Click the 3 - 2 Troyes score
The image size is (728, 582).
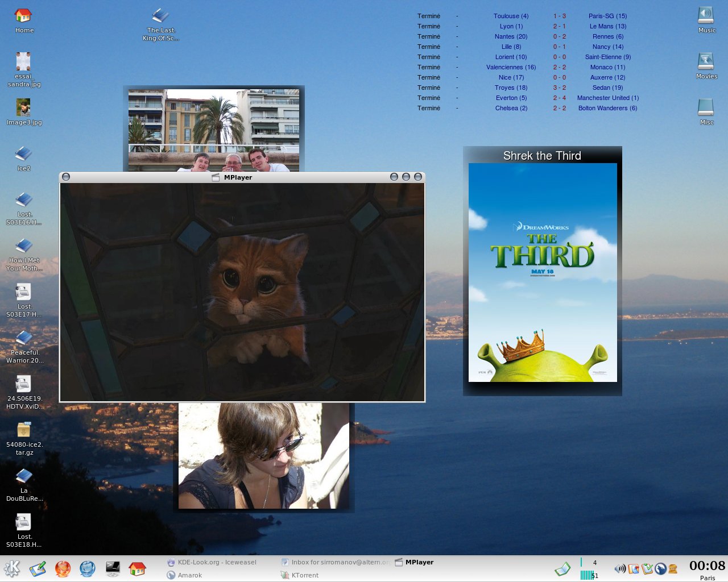point(559,88)
